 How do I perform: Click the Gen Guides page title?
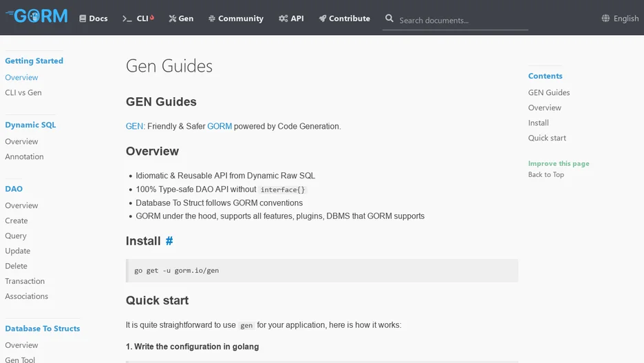169,65
